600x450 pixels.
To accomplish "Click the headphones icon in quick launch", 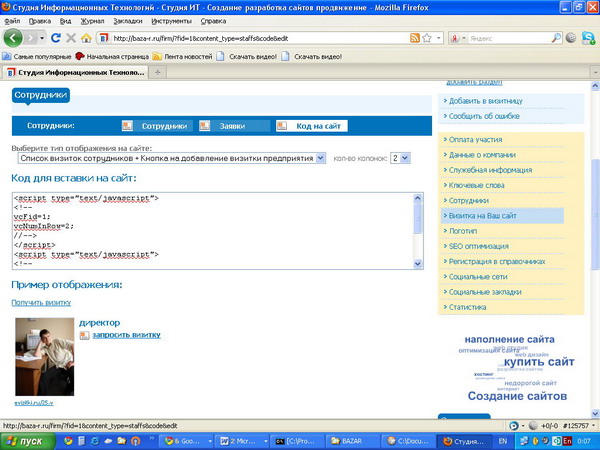I will (135, 441).
